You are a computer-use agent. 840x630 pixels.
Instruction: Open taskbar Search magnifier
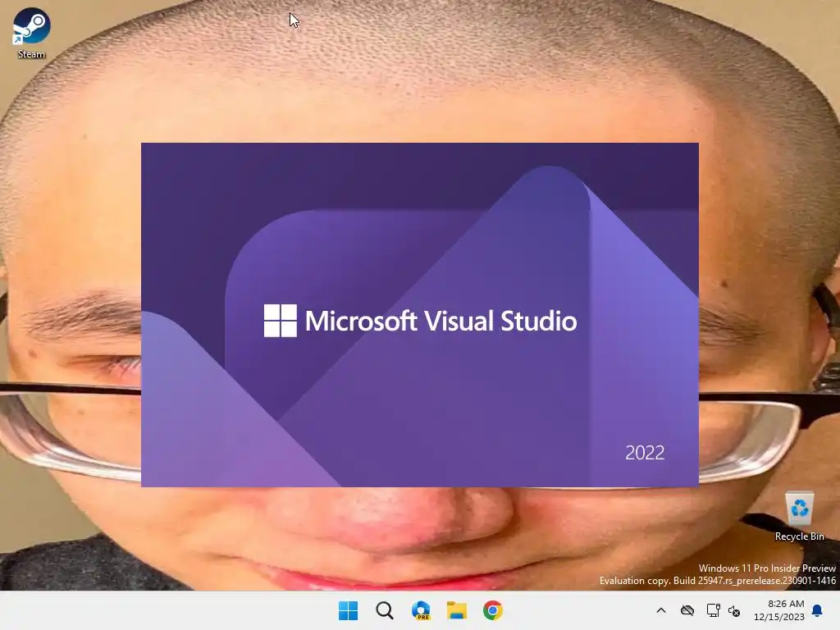tap(385, 610)
